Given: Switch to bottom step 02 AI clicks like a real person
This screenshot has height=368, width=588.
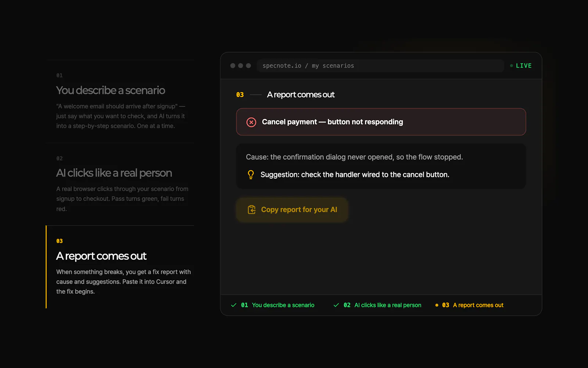Looking at the screenshot, I should click(x=377, y=305).
